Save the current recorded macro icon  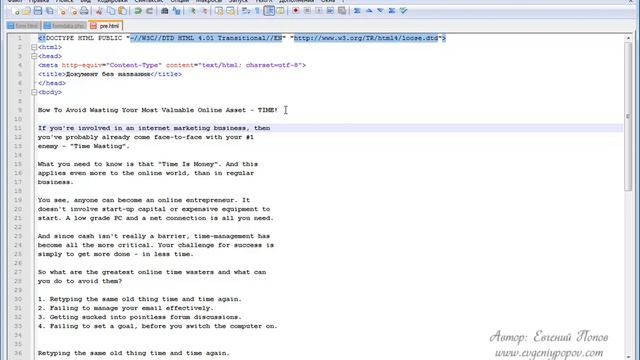tap(342, 11)
